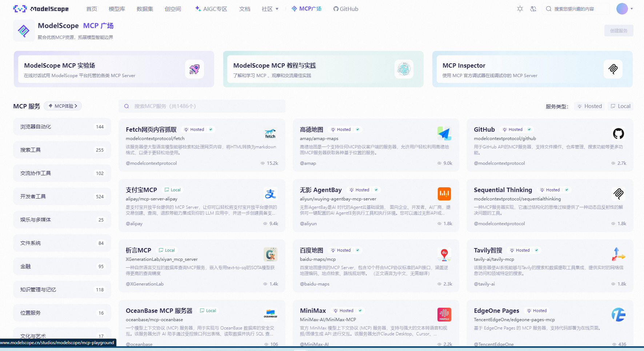Expand the 社区 dropdown menu

(x=270, y=9)
